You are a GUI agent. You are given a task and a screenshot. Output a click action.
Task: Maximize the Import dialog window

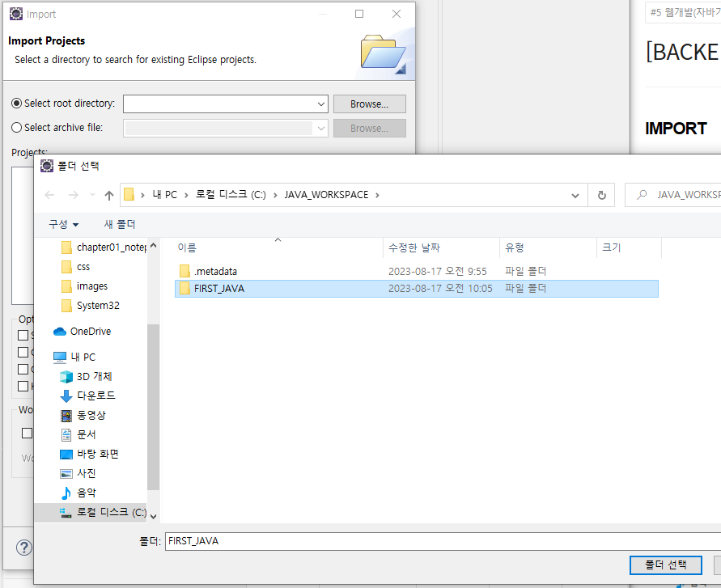[x=359, y=14]
